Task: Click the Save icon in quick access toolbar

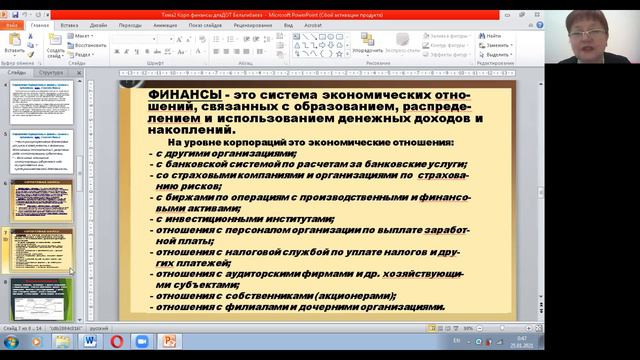Action: (15, 15)
